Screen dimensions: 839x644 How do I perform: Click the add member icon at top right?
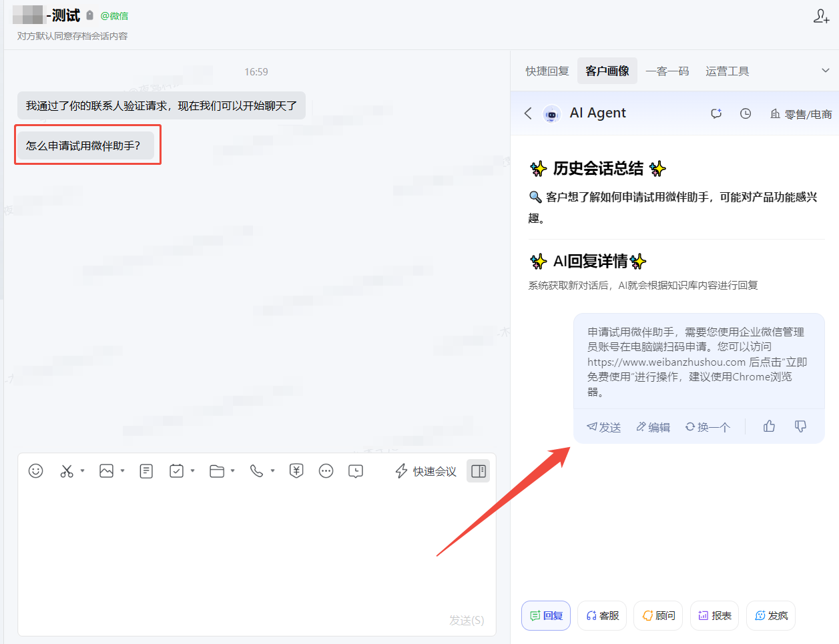tap(821, 17)
